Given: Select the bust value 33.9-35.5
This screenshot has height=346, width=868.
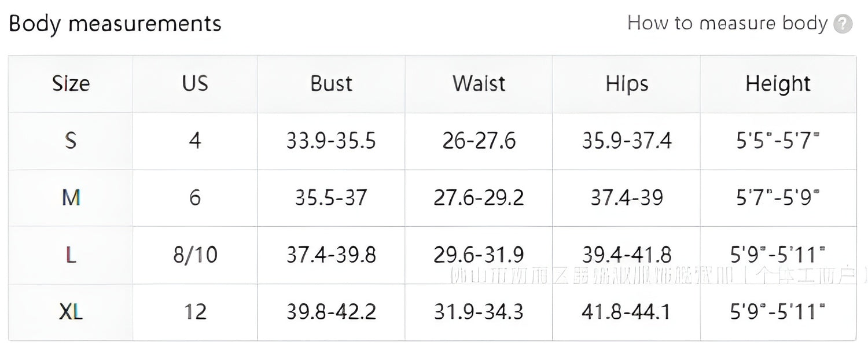Looking at the screenshot, I should [x=331, y=141].
